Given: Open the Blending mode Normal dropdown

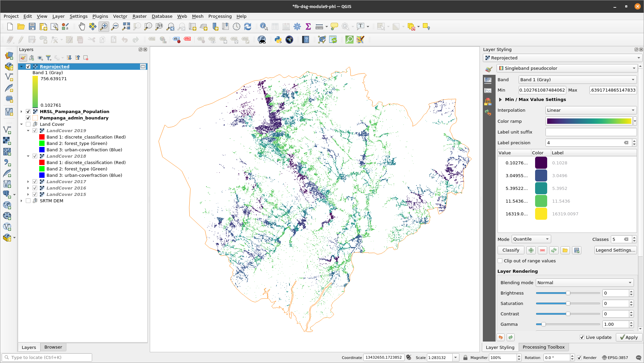Looking at the screenshot, I should 585,282.
